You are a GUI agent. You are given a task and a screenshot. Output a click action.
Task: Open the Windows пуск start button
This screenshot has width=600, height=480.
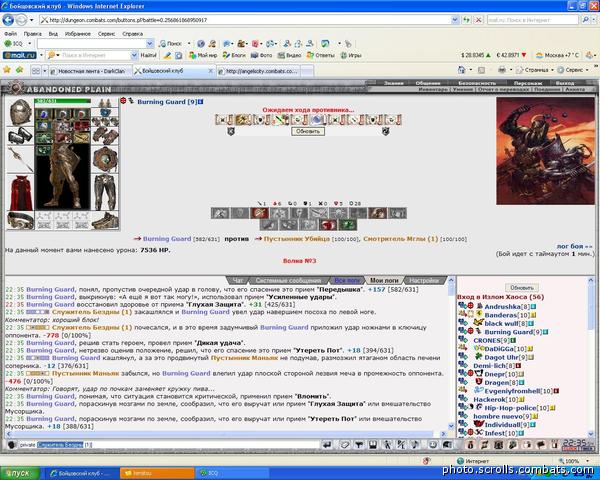click(x=19, y=473)
